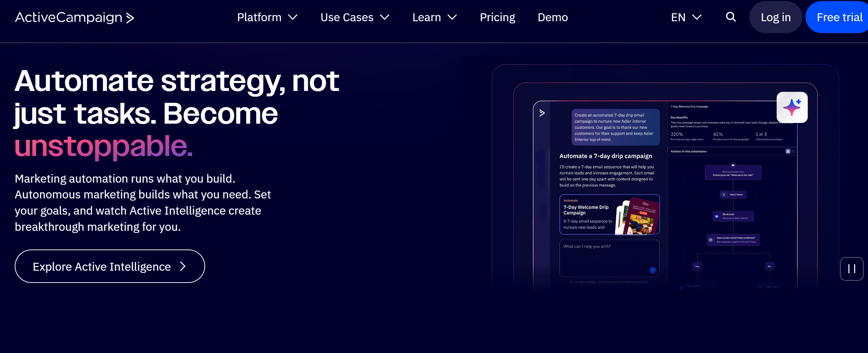Image resolution: width=868 pixels, height=353 pixels.
Task: Click the ActiveCampaign logo in the header
Action: click(x=74, y=18)
